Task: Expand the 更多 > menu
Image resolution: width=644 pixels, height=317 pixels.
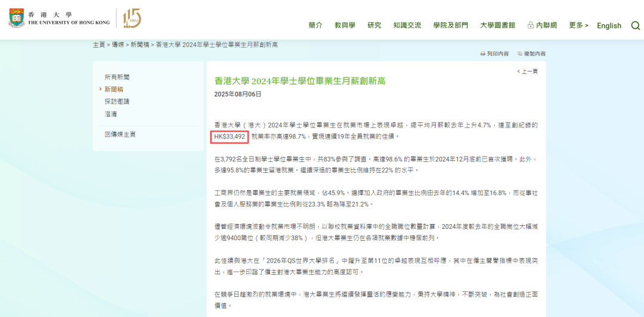Action: [x=578, y=26]
